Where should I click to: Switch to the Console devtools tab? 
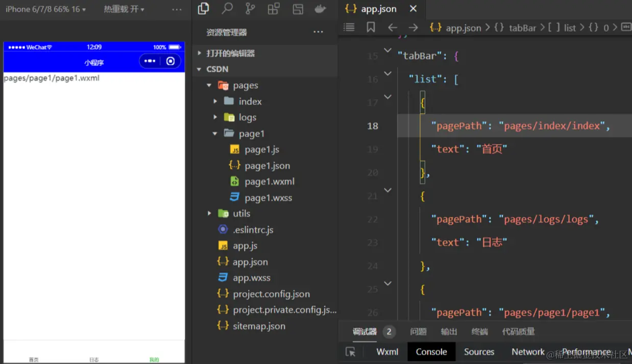pyautogui.click(x=431, y=352)
